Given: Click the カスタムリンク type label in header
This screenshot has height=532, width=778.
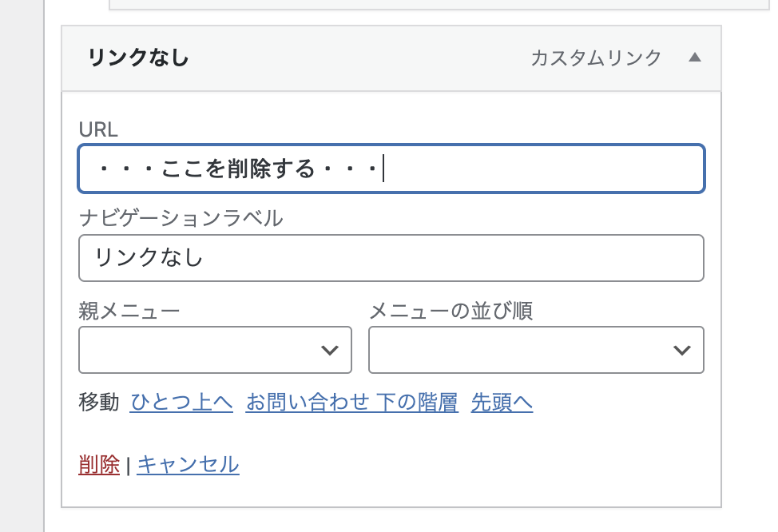Looking at the screenshot, I should [596, 58].
